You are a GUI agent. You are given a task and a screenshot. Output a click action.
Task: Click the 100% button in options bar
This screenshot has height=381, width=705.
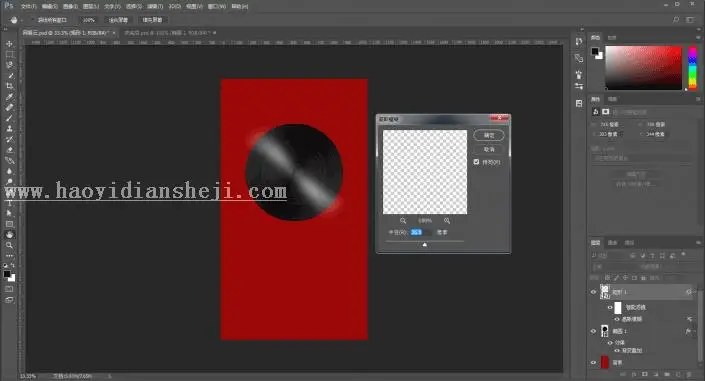(x=89, y=20)
